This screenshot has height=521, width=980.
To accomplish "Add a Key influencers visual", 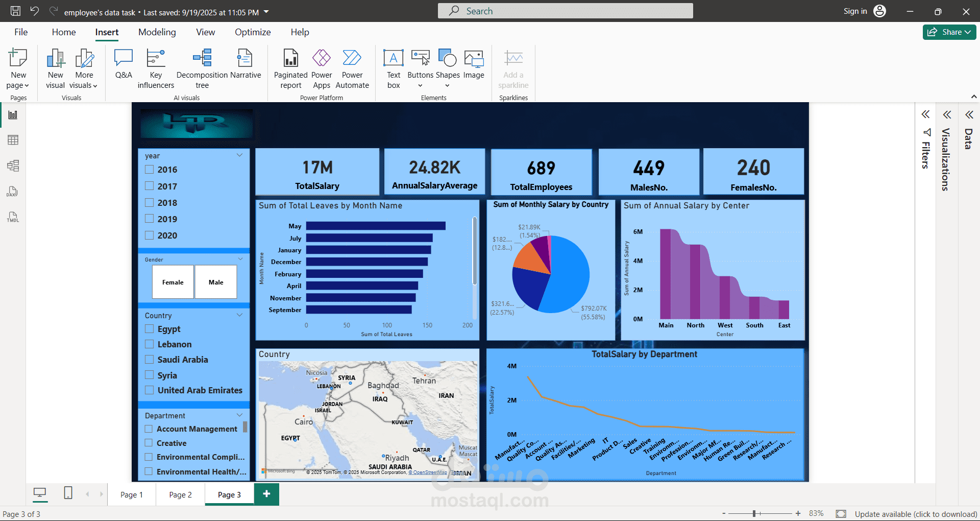I will click(156, 69).
